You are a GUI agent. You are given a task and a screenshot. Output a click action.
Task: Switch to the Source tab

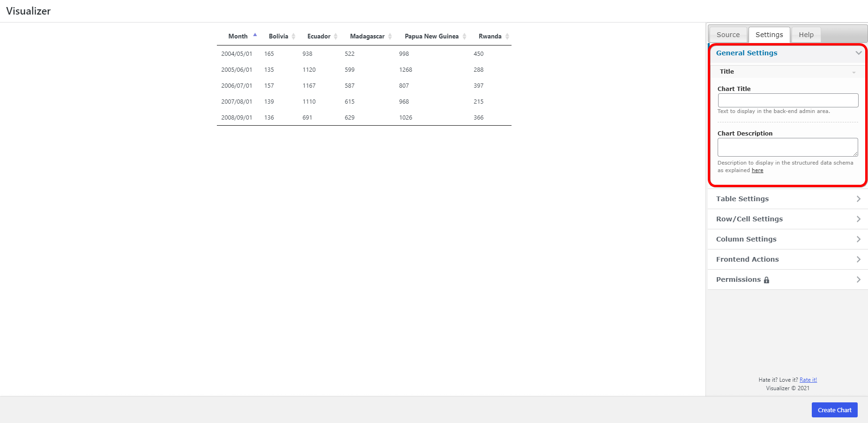728,35
